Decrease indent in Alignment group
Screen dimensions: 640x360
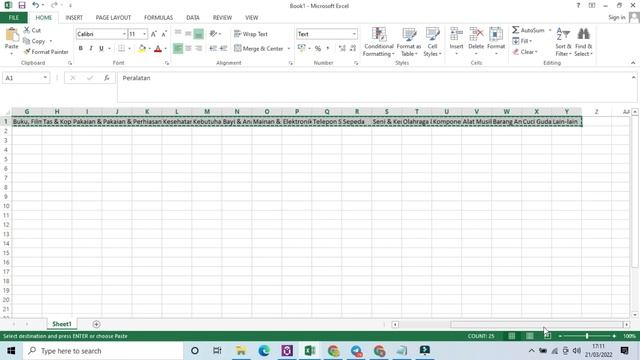click(x=213, y=48)
